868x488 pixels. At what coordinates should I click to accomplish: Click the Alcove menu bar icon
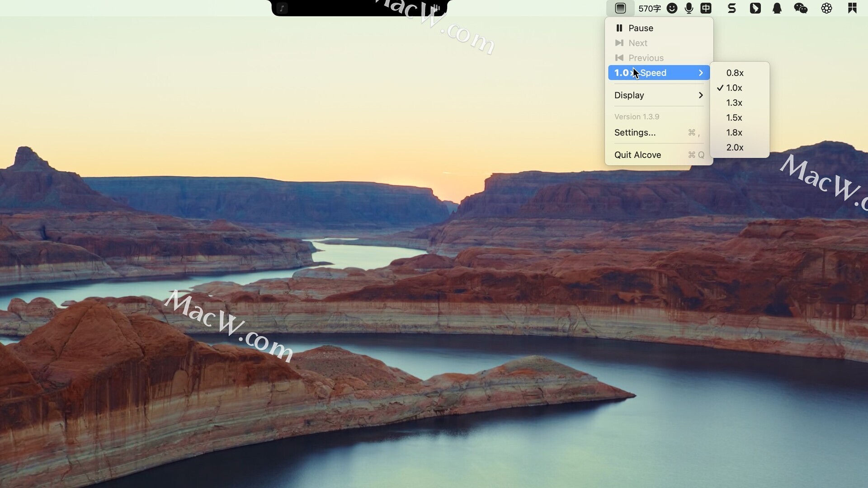pos(620,8)
